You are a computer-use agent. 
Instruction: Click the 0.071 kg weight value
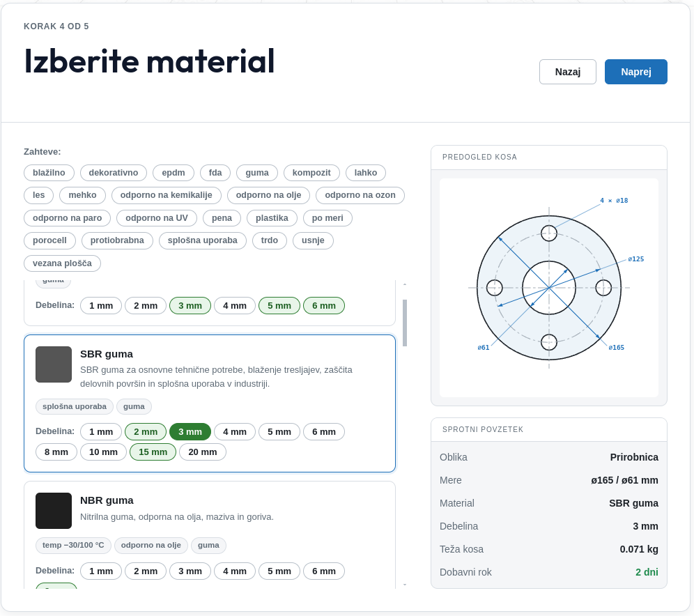click(639, 549)
